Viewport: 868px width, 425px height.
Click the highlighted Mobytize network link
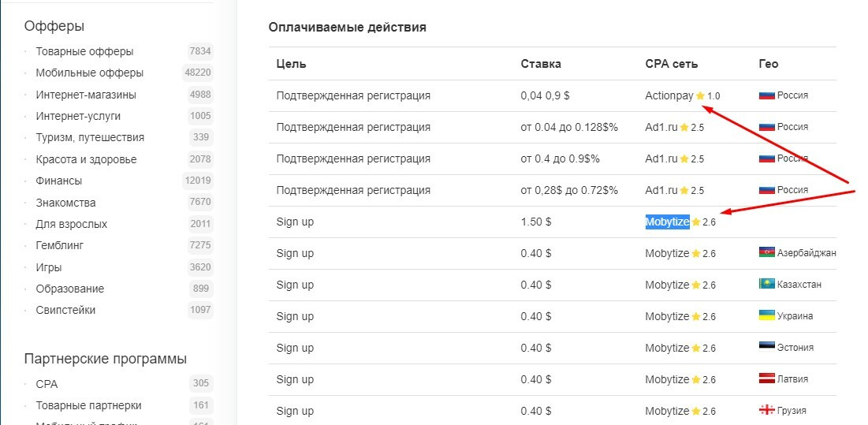pos(667,222)
